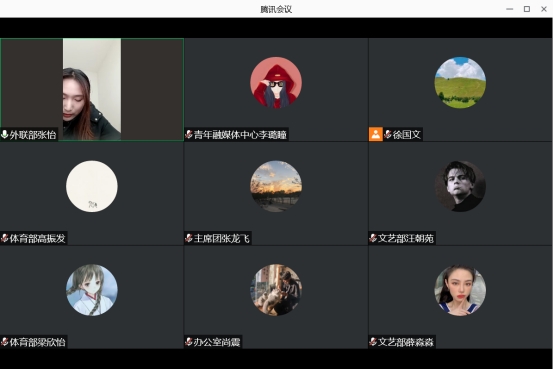Select red hooded avatar of 李璐瞳

click(276, 83)
